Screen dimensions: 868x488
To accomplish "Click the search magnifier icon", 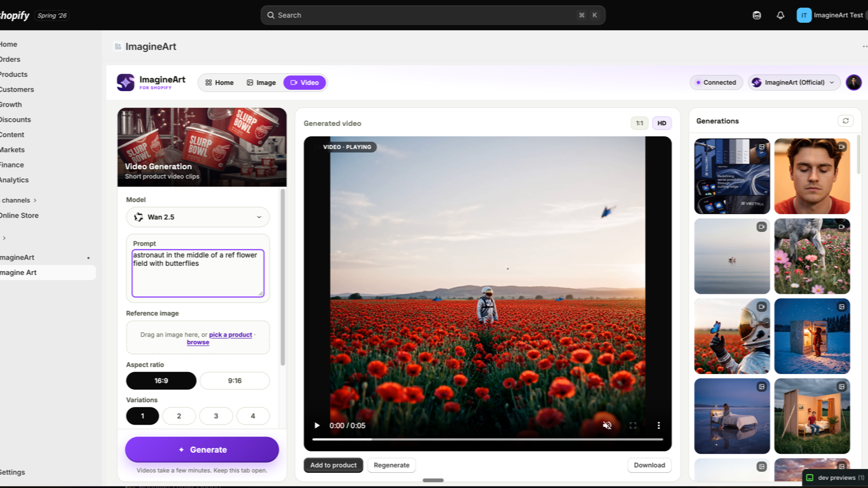I will point(271,15).
